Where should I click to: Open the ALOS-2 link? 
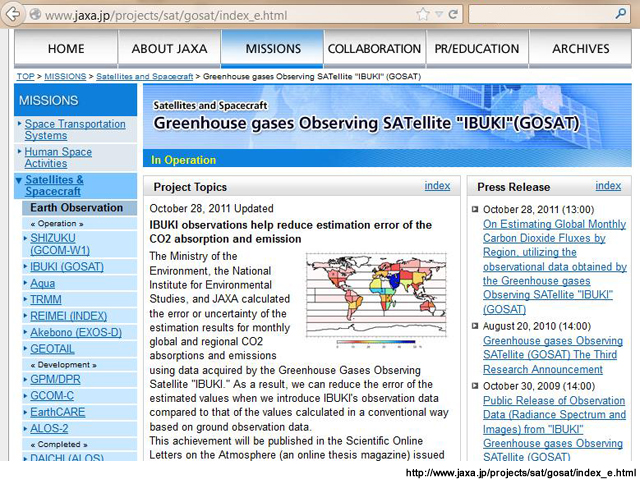pos(49,428)
